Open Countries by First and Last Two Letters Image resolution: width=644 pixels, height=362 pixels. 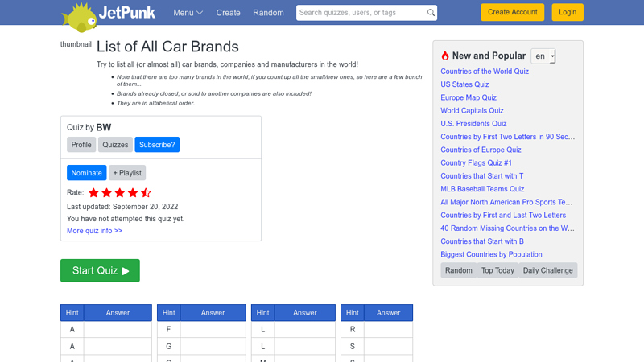point(503,216)
